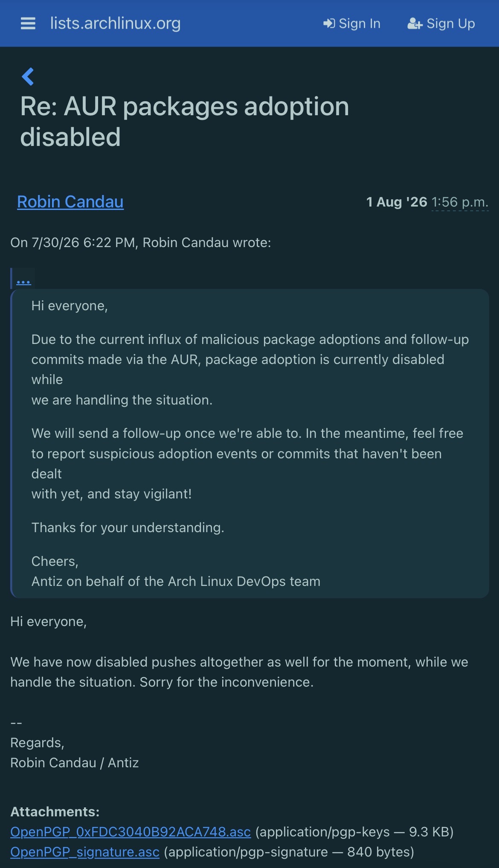Click the 'disabled pushes altogether' message paragraph

(x=239, y=672)
